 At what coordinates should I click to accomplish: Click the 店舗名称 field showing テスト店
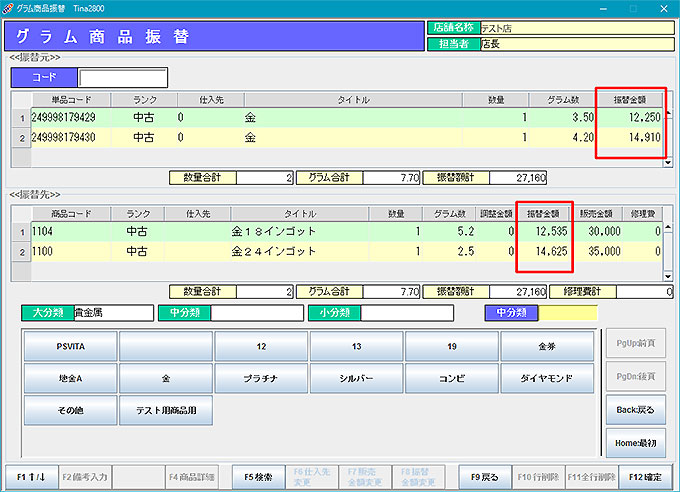tap(577, 28)
